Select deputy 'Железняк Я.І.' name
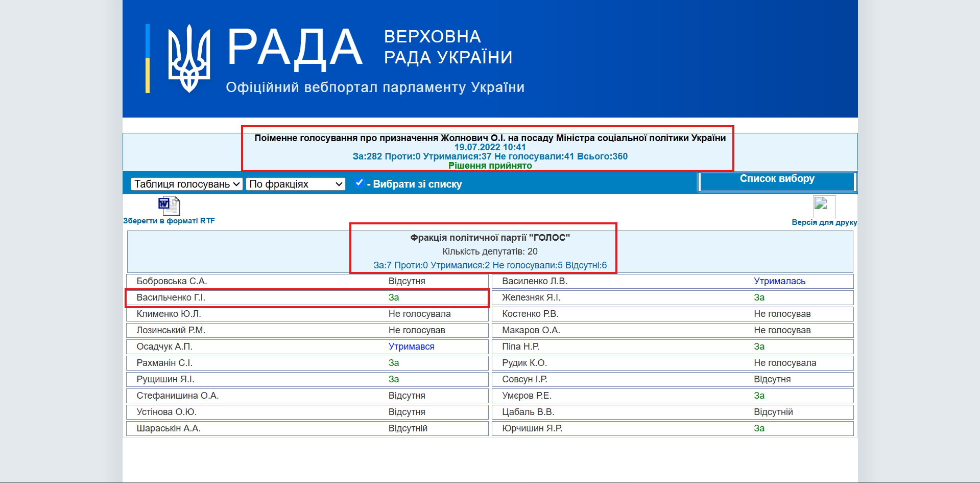Image resolution: width=980 pixels, height=483 pixels. (x=531, y=297)
